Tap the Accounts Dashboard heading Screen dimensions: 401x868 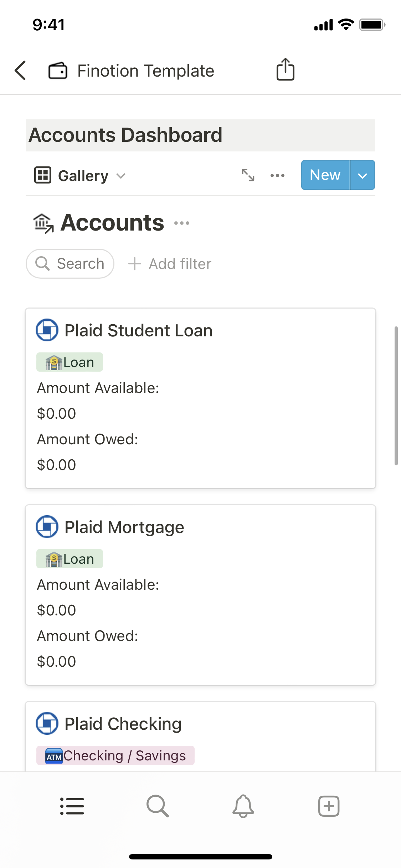[125, 135]
